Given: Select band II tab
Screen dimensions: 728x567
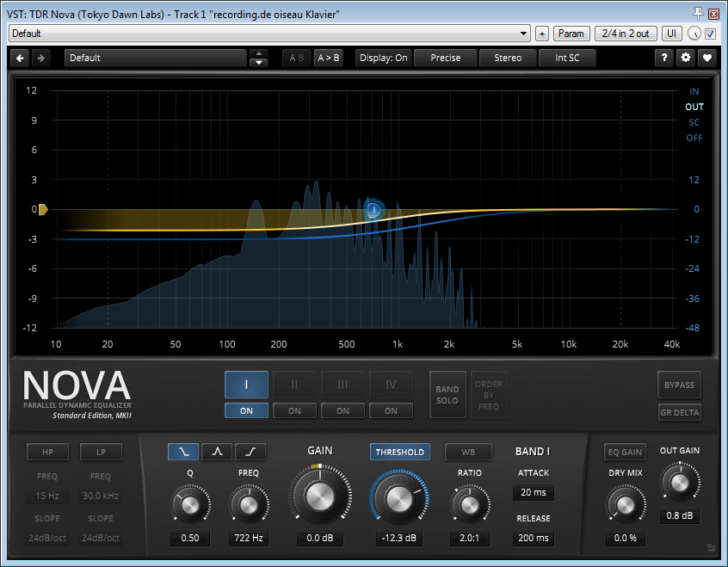Looking at the screenshot, I should 294,385.
